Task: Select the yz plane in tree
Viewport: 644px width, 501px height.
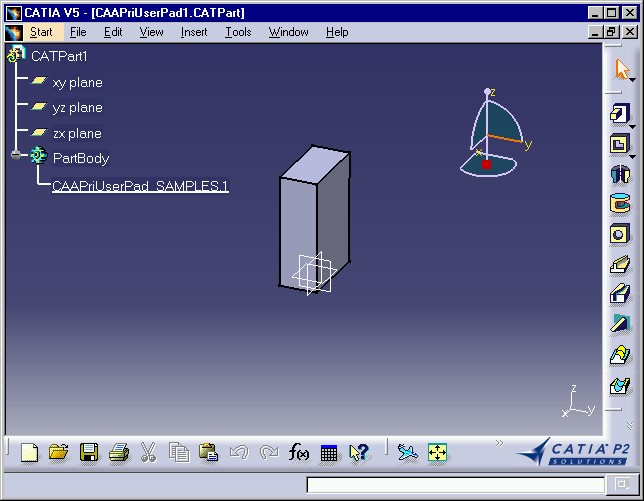Action: pyautogui.click(x=77, y=108)
